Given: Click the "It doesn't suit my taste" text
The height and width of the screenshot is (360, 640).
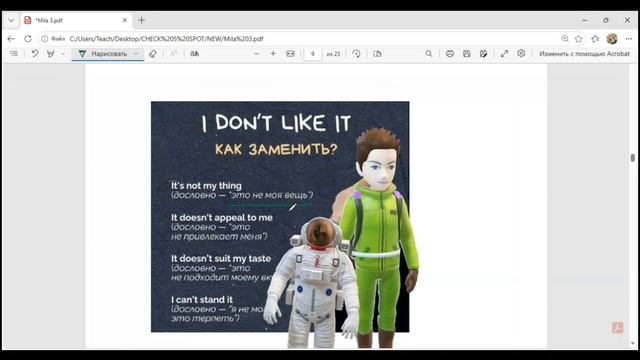Looking at the screenshot, I should click(x=221, y=258).
